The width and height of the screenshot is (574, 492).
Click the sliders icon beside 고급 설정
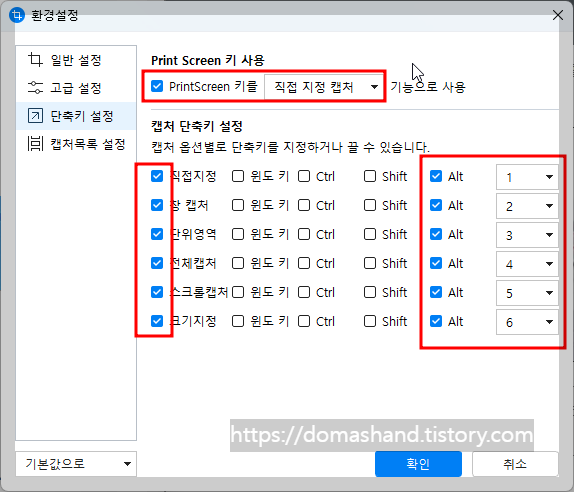click(35, 88)
